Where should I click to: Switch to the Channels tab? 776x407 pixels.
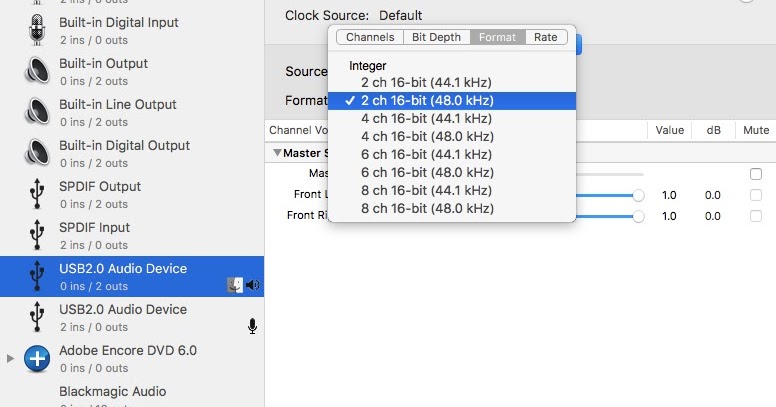point(369,37)
